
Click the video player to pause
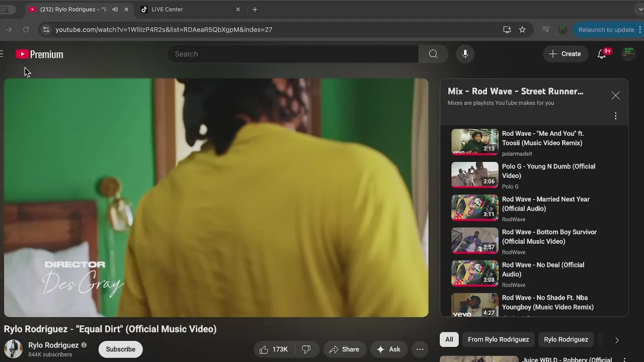pos(216,198)
